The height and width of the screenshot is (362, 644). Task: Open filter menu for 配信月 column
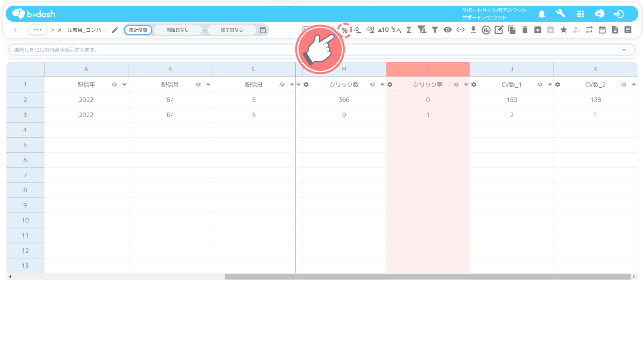(208, 84)
